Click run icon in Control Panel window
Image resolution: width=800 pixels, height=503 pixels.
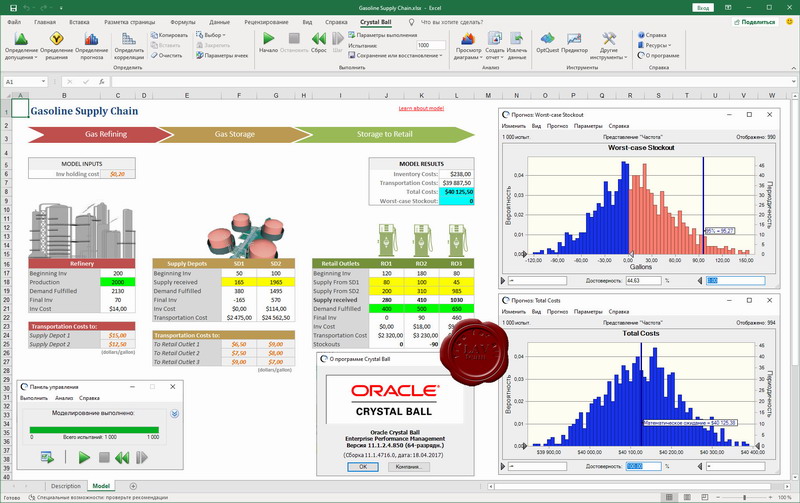pyautogui.click(x=84, y=458)
